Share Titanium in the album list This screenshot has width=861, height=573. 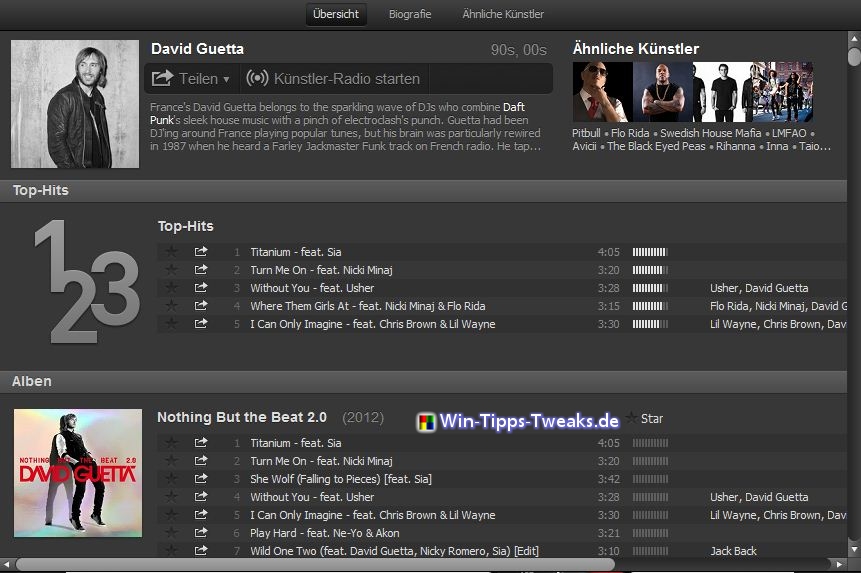tap(201, 442)
